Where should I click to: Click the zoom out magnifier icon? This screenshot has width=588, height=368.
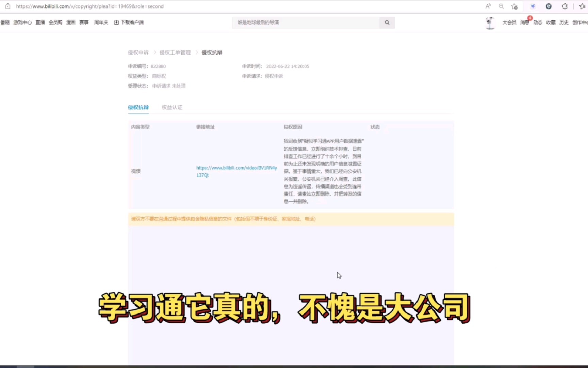click(501, 6)
